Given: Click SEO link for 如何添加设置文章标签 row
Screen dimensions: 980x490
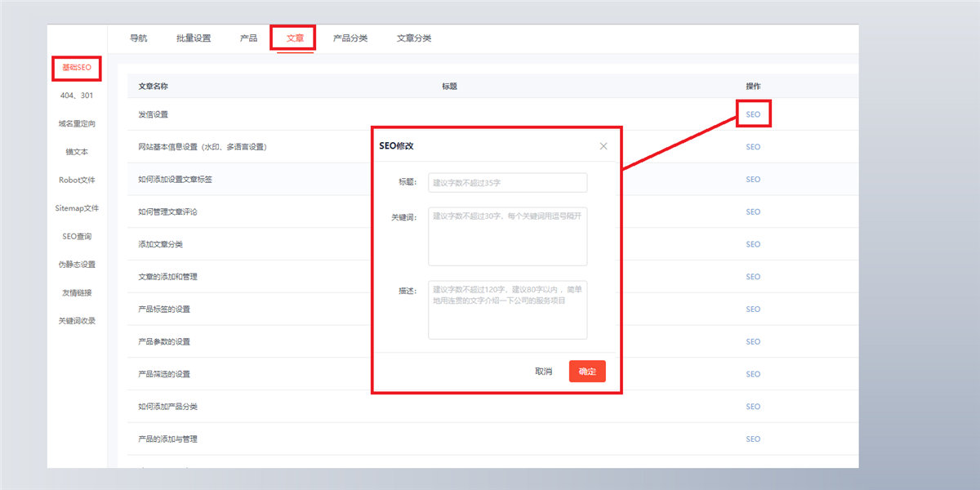Looking at the screenshot, I should [x=753, y=179].
